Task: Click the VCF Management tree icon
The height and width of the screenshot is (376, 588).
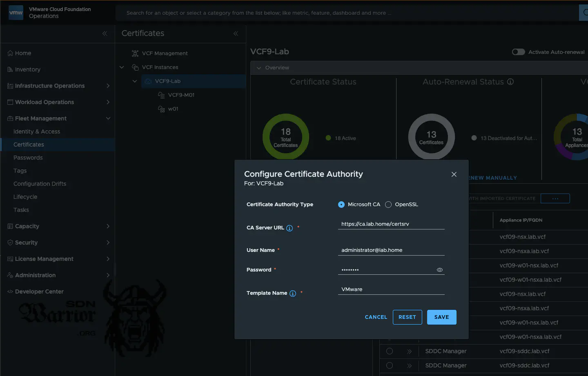Action: click(135, 53)
